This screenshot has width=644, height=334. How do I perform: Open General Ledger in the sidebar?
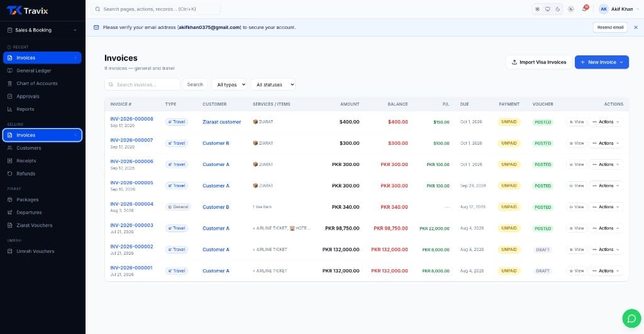[42, 70]
